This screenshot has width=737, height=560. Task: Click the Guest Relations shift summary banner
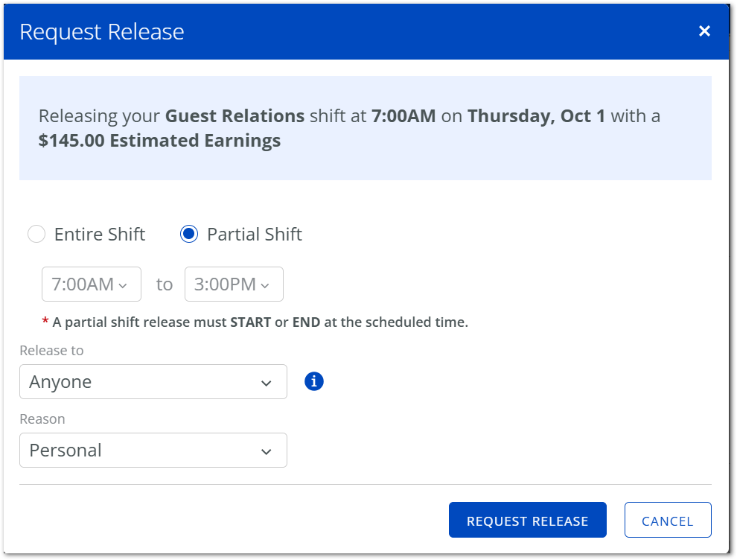(x=366, y=128)
